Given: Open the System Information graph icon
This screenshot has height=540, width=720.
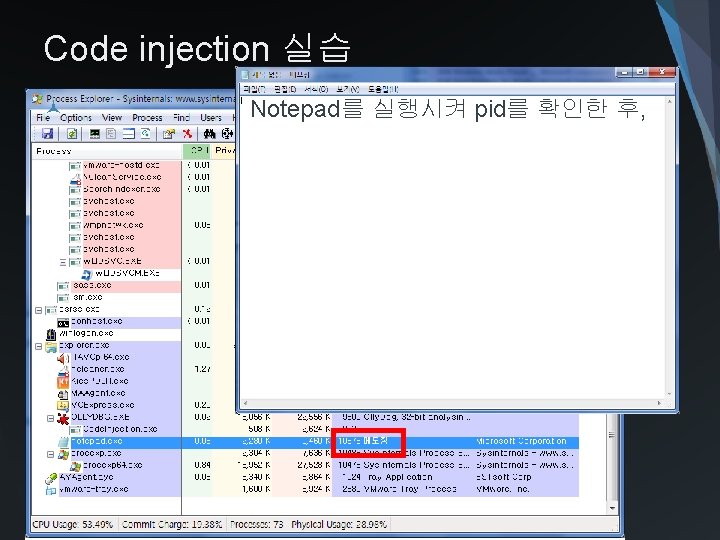Looking at the screenshot, I should click(x=95, y=134).
